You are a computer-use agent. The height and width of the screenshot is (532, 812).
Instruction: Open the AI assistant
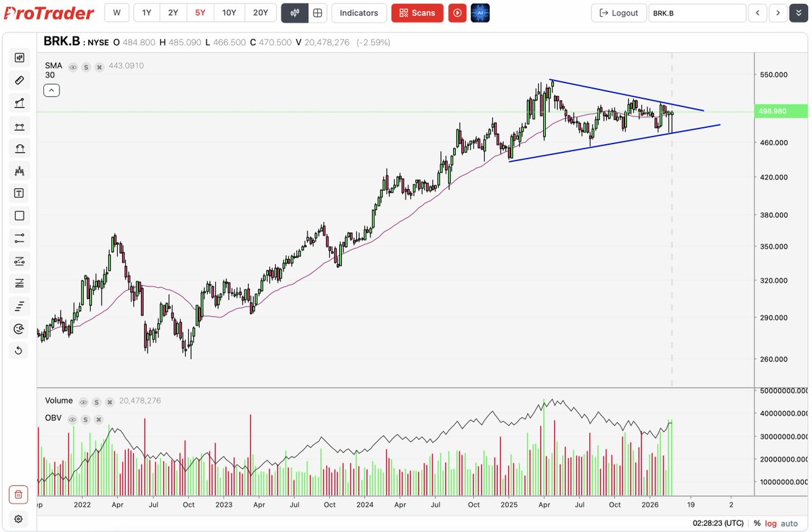(480, 12)
